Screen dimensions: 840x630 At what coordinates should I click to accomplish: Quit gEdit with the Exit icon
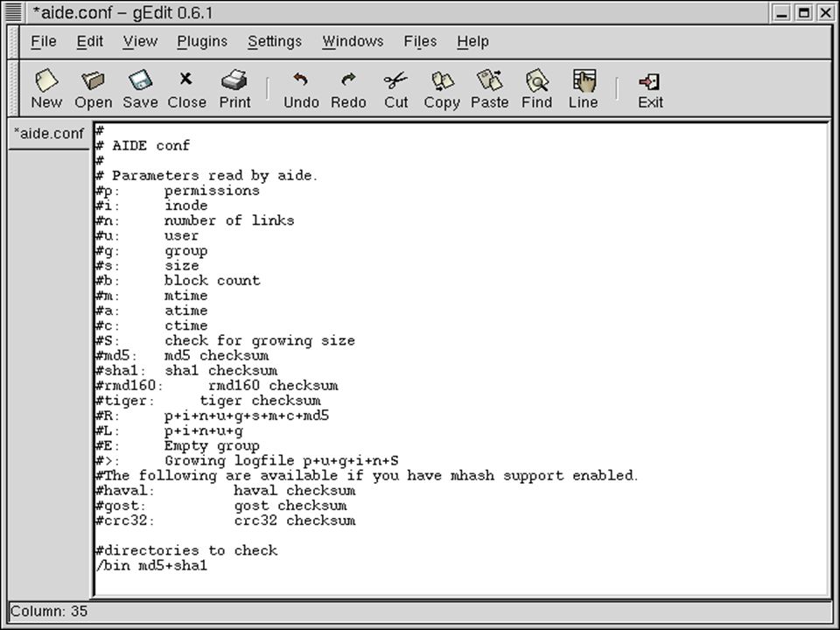[650, 89]
